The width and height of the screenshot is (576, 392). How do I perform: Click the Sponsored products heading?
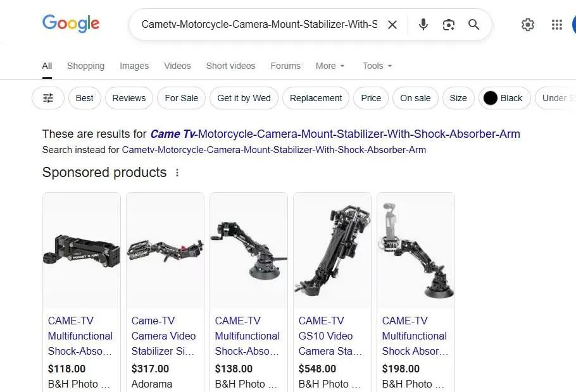104,173
